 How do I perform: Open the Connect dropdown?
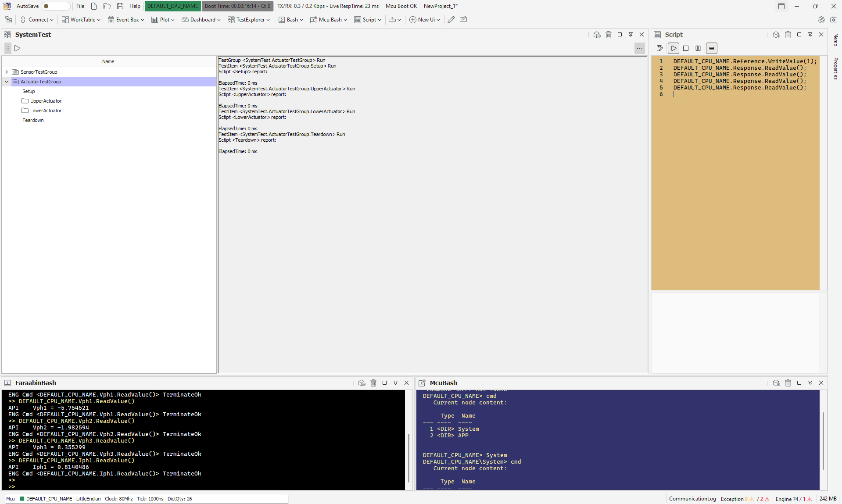tap(37, 20)
